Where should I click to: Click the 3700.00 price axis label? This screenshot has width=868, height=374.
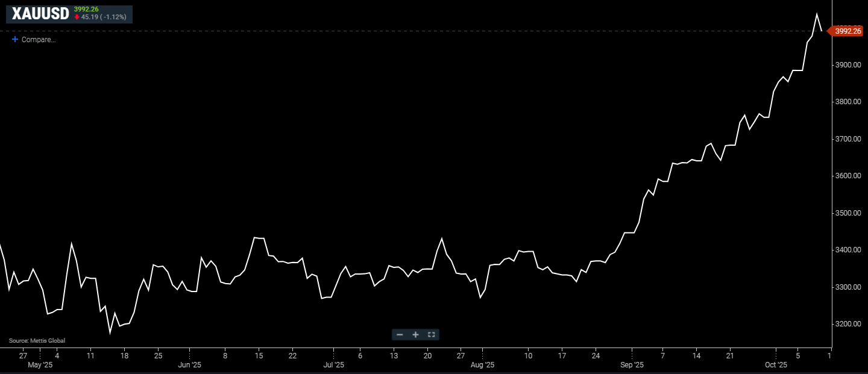(849, 139)
